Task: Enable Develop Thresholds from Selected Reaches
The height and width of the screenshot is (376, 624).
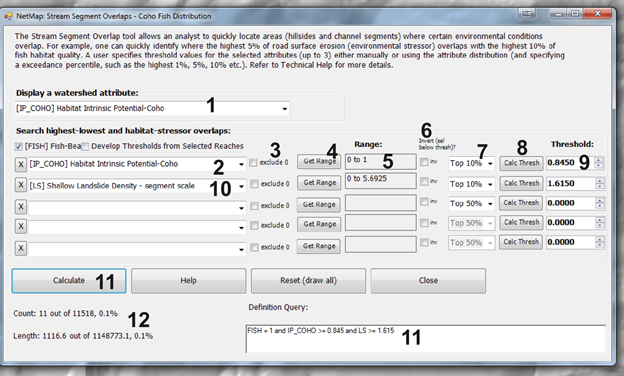Action: click(x=85, y=146)
